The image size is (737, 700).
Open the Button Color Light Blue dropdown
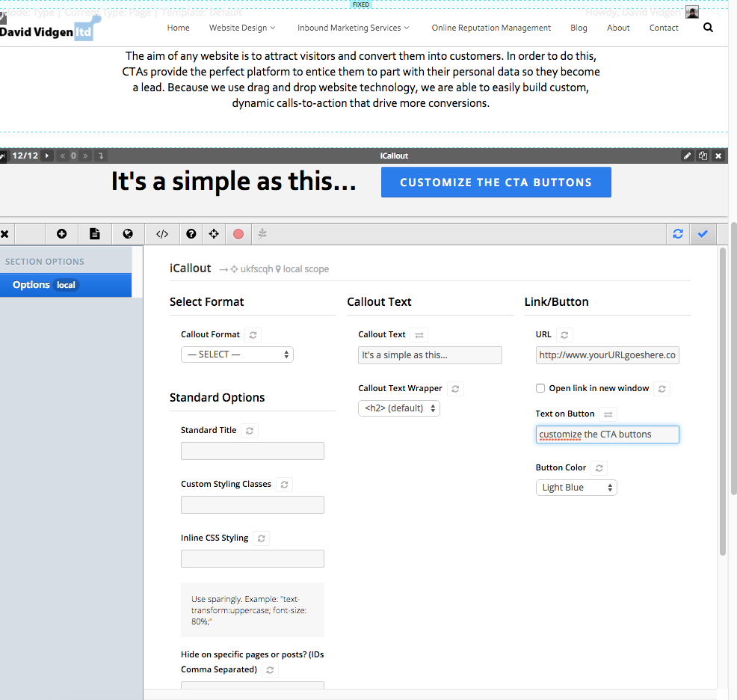pyautogui.click(x=576, y=488)
